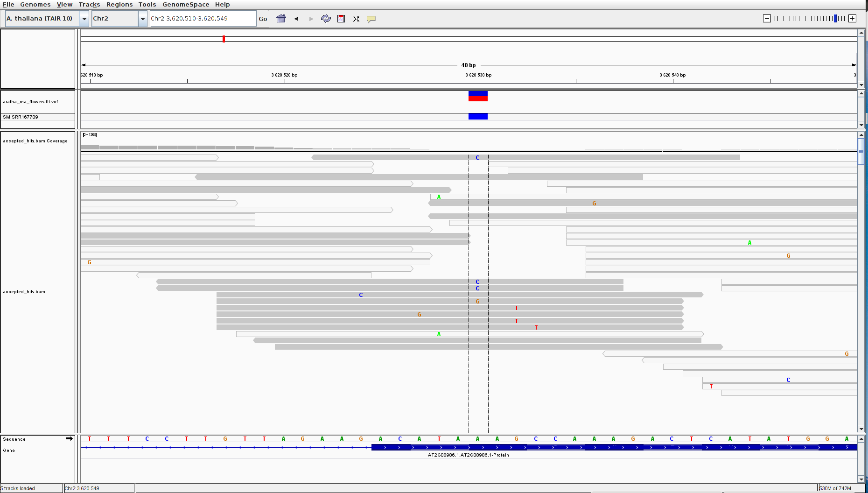The width and height of the screenshot is (868, 493).
Task: Click the region of interest icon
Action: coord(341,19)
